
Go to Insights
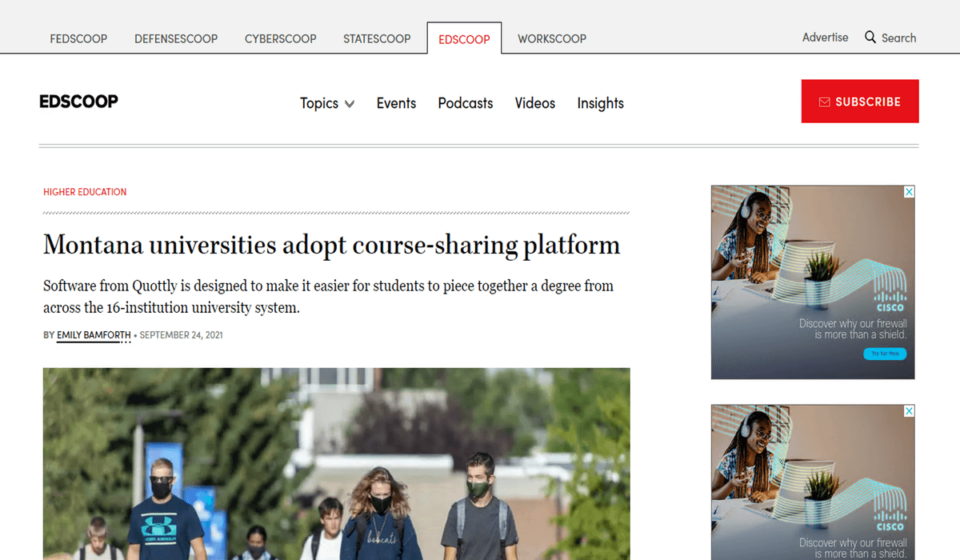[x=600, y=103]
